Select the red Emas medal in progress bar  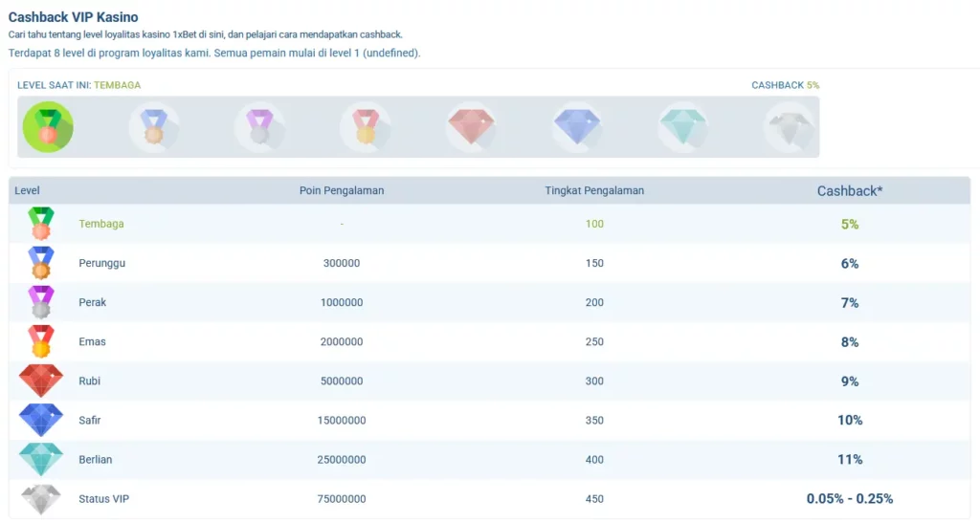point(366,127)
